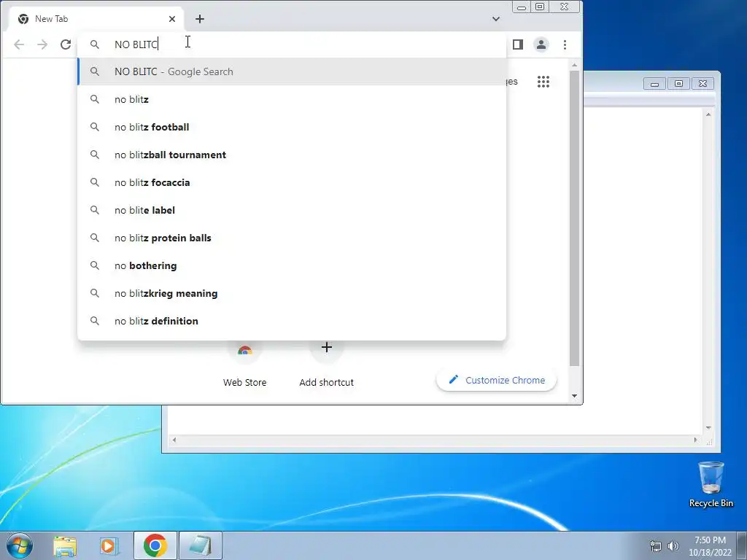Viewport: 747px width, 560px height.
Task: Maximize the background window
Action: point(678,84)
